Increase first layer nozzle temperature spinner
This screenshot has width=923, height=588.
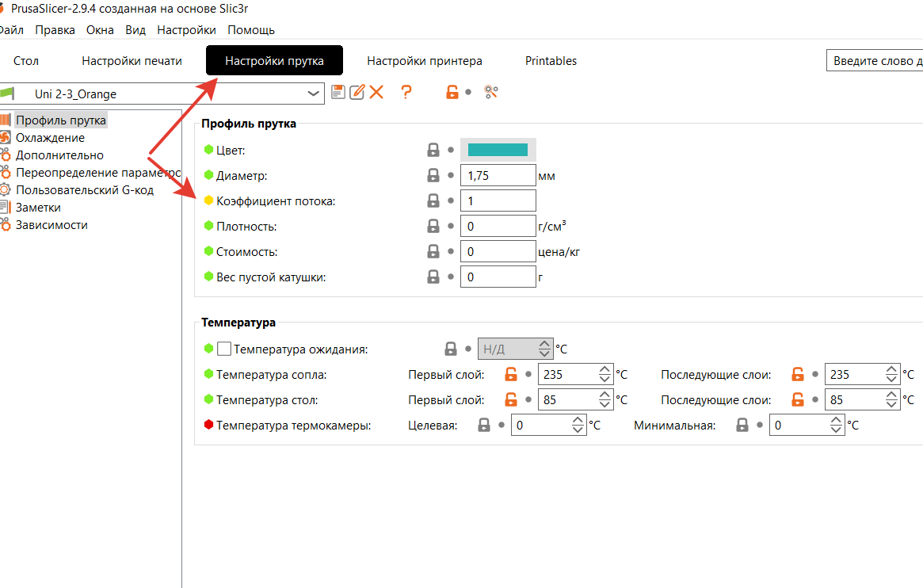605,370
